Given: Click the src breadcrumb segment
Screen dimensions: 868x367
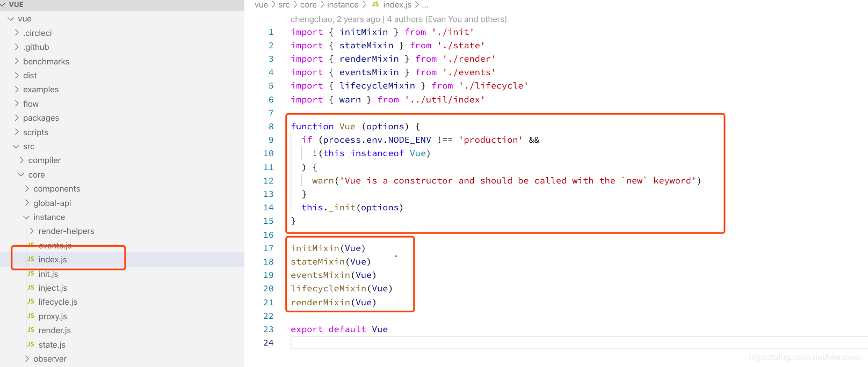Looking at the screenshot, I should click(x=284, y=5).
